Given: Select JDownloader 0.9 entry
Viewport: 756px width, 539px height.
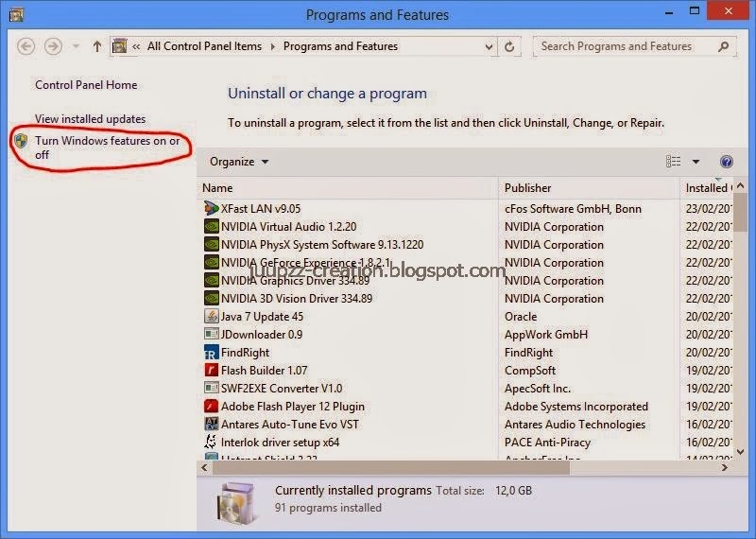Looking at the screenshot, I should click(x=262, y=335).
